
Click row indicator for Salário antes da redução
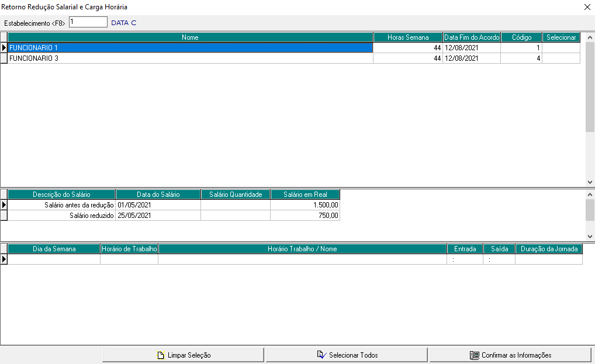(x=4, y=205)
